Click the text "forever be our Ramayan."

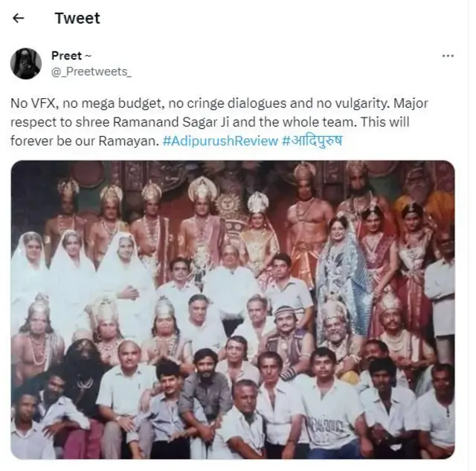tap(85, 141)
